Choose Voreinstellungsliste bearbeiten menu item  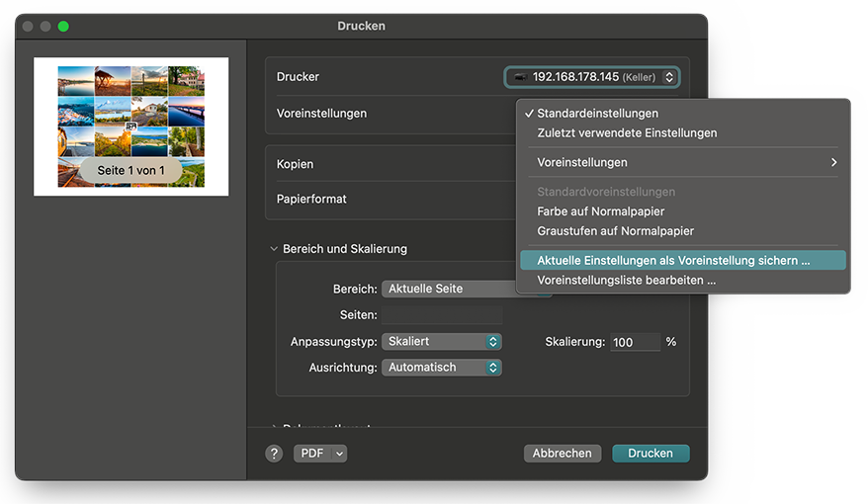(626, 281)
